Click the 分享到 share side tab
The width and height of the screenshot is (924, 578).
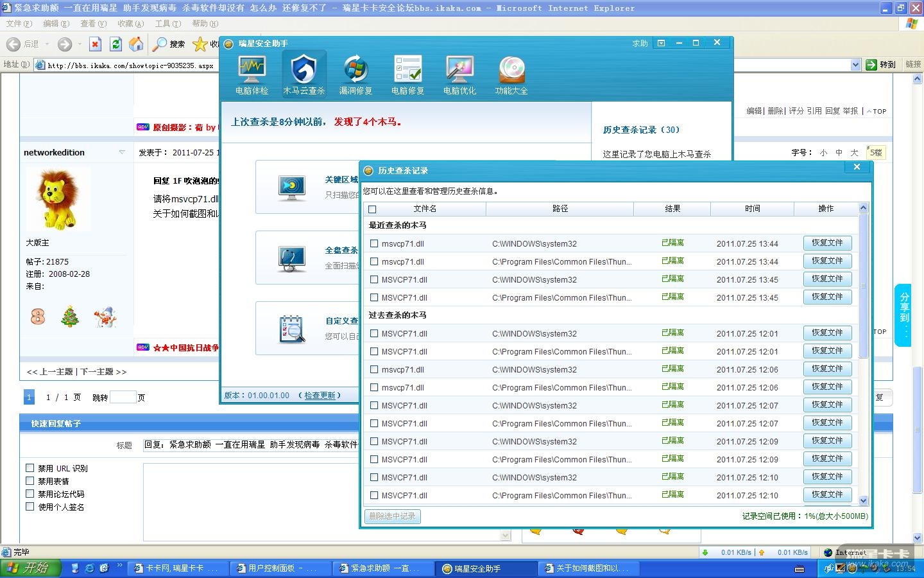click(x=903, y=315)
